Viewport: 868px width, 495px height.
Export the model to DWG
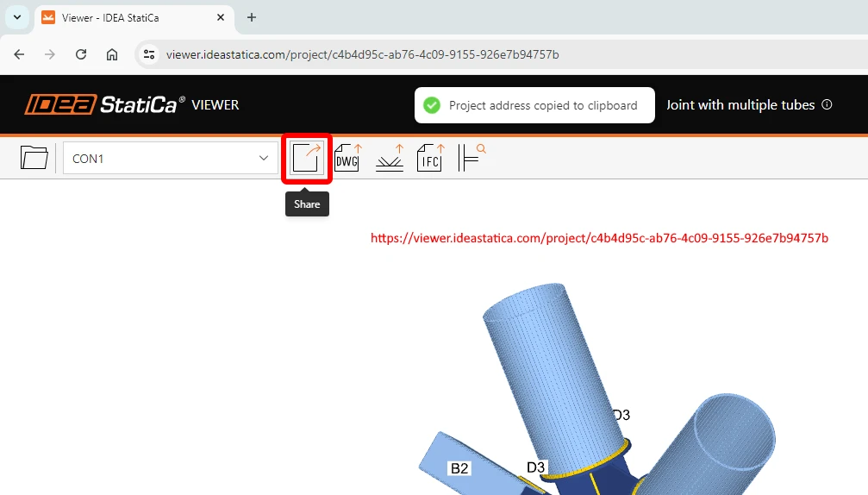point(348,158)
